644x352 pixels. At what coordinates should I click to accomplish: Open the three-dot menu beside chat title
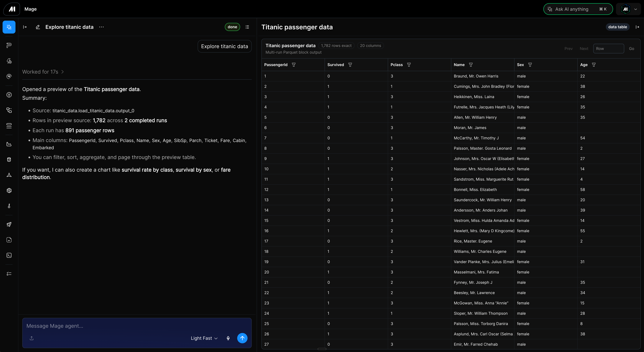101,27
